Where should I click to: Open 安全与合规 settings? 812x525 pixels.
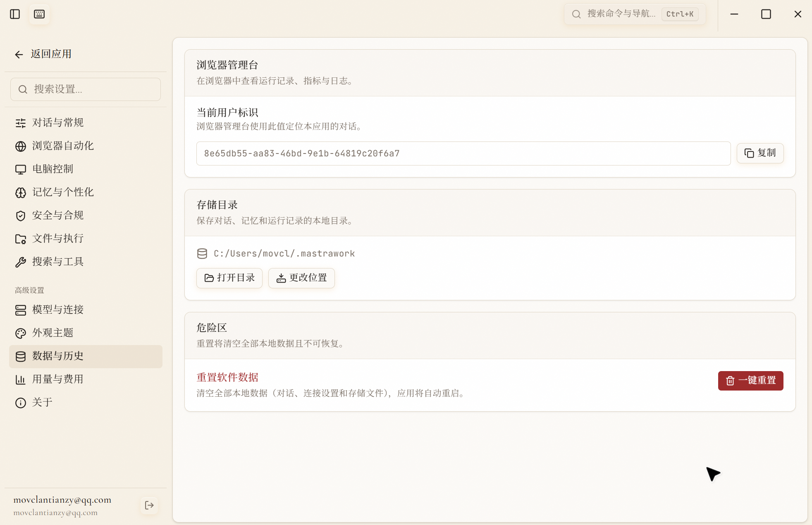point(86,216)
